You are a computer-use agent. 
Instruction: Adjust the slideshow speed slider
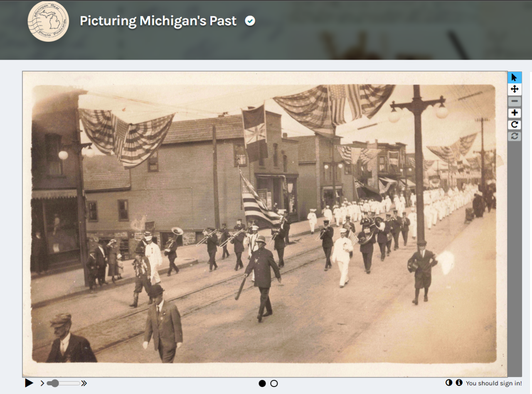(64, 383)
